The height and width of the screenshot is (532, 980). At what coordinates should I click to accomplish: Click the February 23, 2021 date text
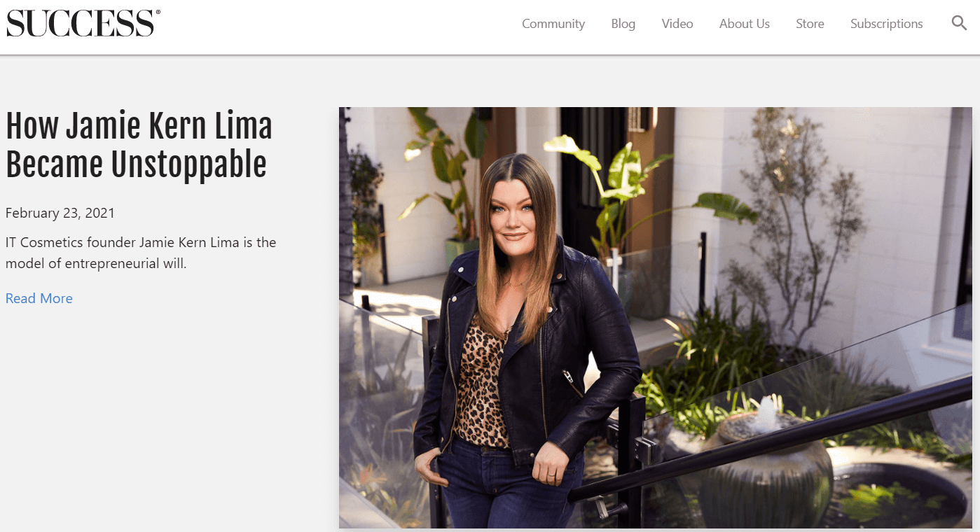click(60, 213)
